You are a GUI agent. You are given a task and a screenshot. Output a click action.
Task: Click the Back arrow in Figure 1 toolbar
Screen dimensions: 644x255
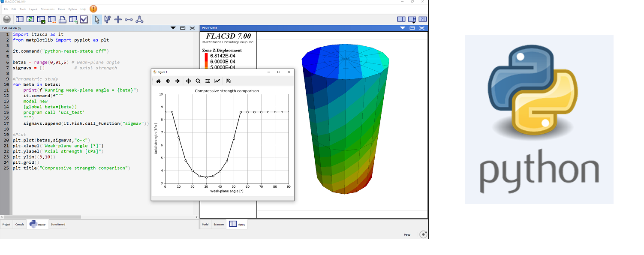[x=168, y=81]
